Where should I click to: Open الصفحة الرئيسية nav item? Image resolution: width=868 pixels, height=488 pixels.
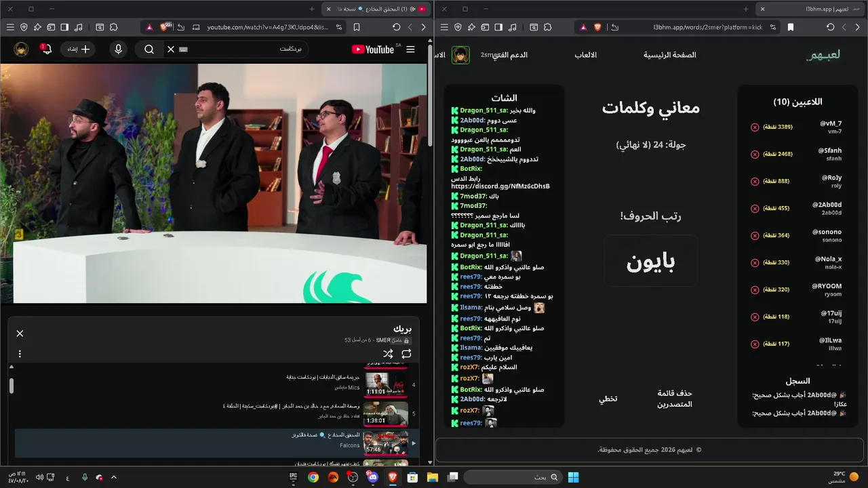670,55
